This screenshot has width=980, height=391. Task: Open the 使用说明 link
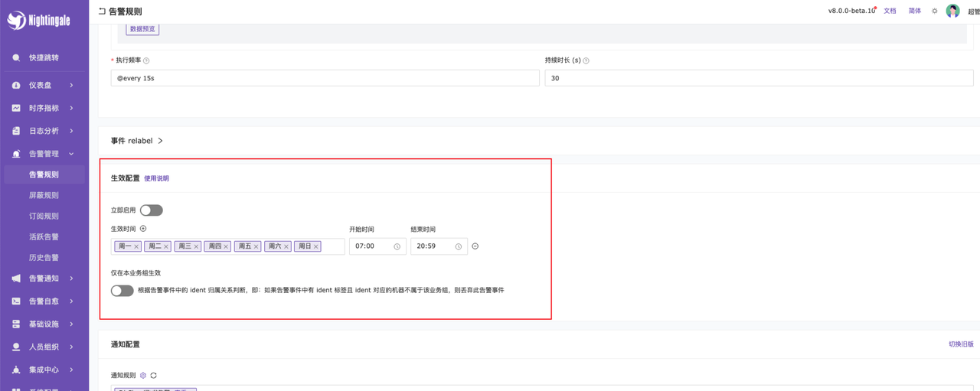coord(156,178)
